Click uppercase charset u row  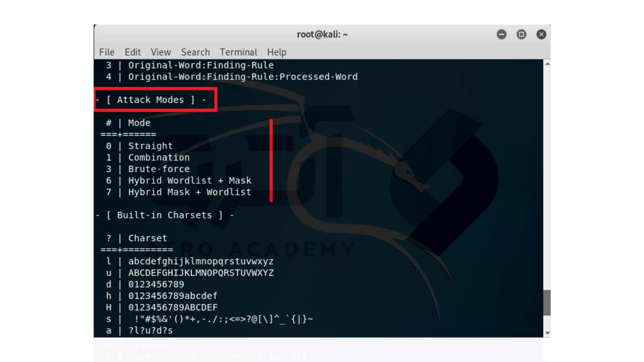(x=201, y=273)
